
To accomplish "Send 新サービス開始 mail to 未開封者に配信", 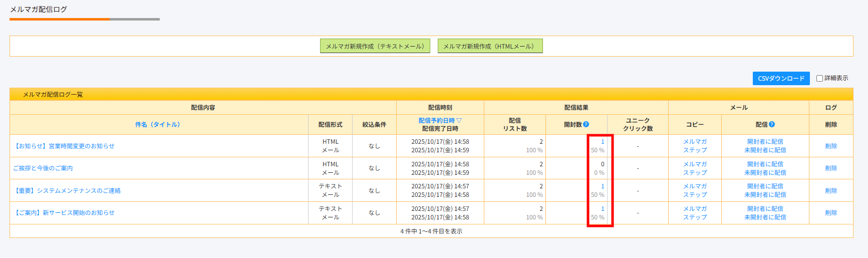I will tap(765, 217).
